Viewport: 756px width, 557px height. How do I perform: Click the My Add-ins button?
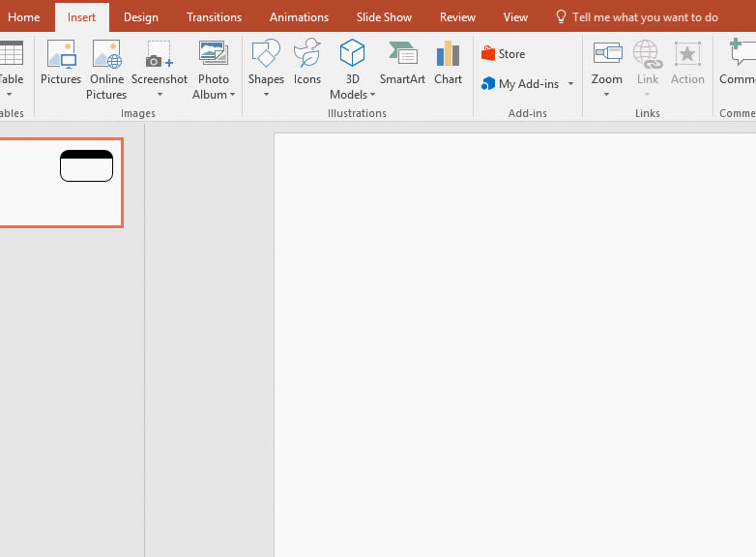520,84
